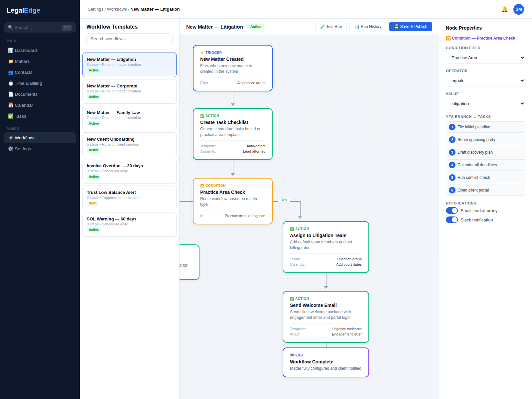This screenshot has height=399, width=532.
Task: Click the Dashboard chart icon in sidebar
Action: 11,51
